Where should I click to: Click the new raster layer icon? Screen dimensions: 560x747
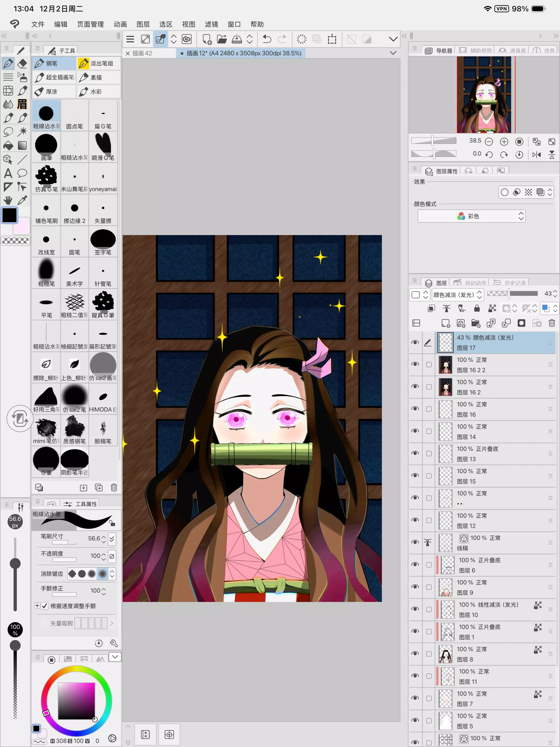click(446, 323)
